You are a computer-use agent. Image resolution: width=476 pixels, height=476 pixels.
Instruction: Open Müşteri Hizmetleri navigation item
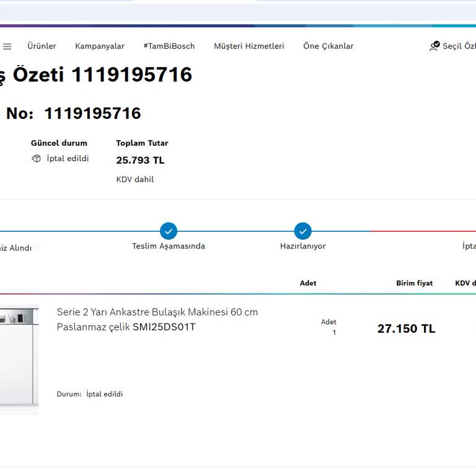click(249, 46)
